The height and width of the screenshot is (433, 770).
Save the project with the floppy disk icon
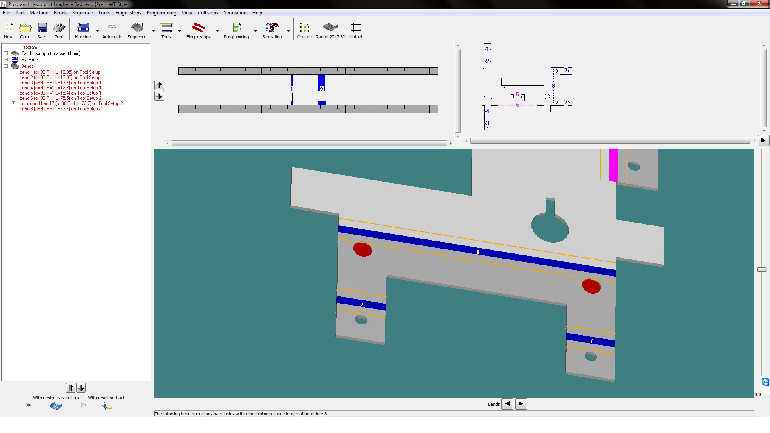[x=42, y=27]
